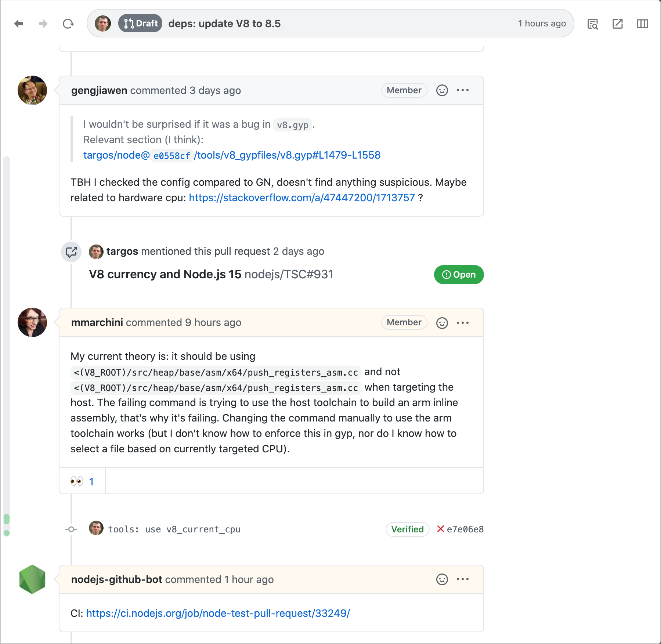Viewport: 661px width, 644px height.
Task: Open the gengjiawen username link
Action: (x=99, y=90)
